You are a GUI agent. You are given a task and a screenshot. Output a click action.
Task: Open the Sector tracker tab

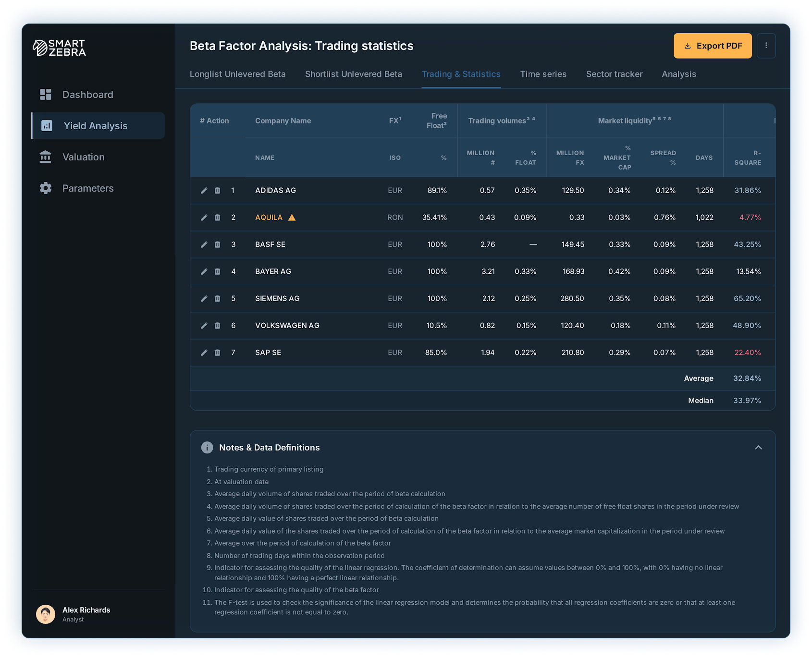(x=615, y=74)
